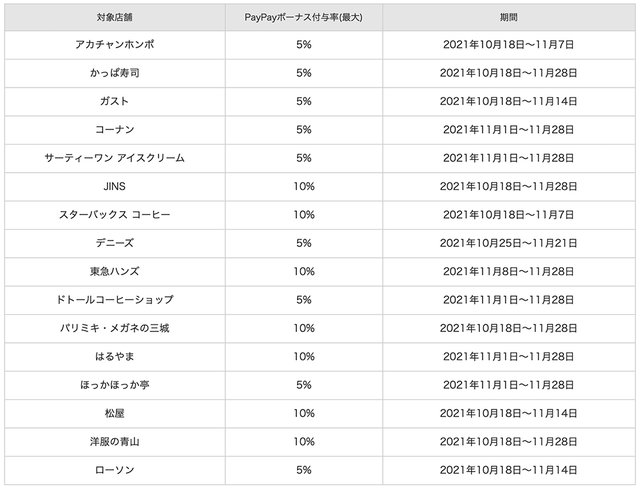Click the はるやま store name
The height and width of the screenshot is (490, 640).
[x=115, y=356]
